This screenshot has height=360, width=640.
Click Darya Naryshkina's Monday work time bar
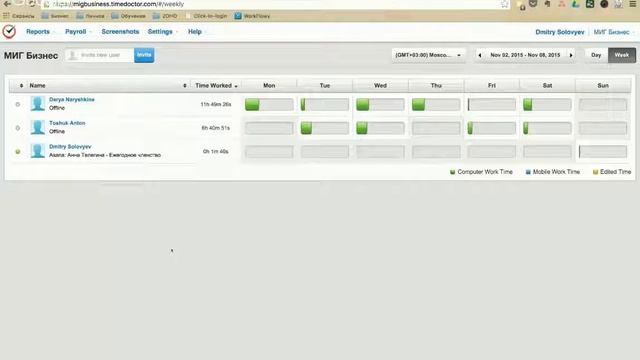click(269, 104)
